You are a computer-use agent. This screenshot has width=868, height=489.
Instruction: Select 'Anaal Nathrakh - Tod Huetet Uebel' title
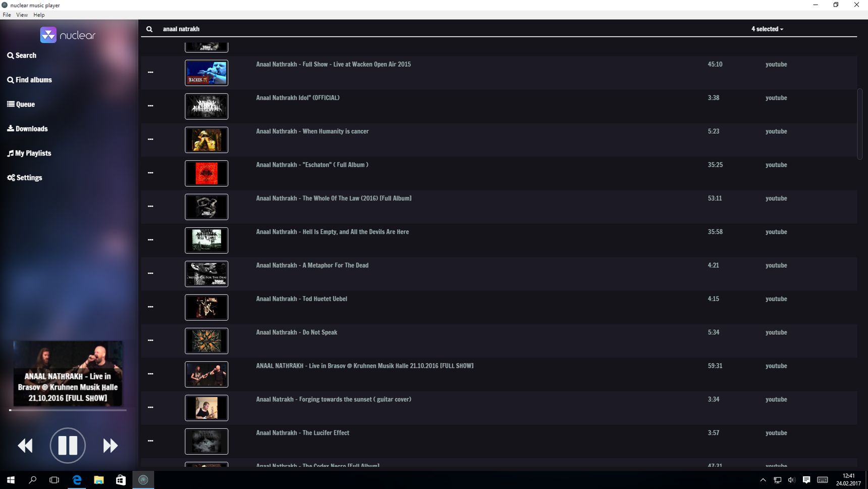(301, 299)
